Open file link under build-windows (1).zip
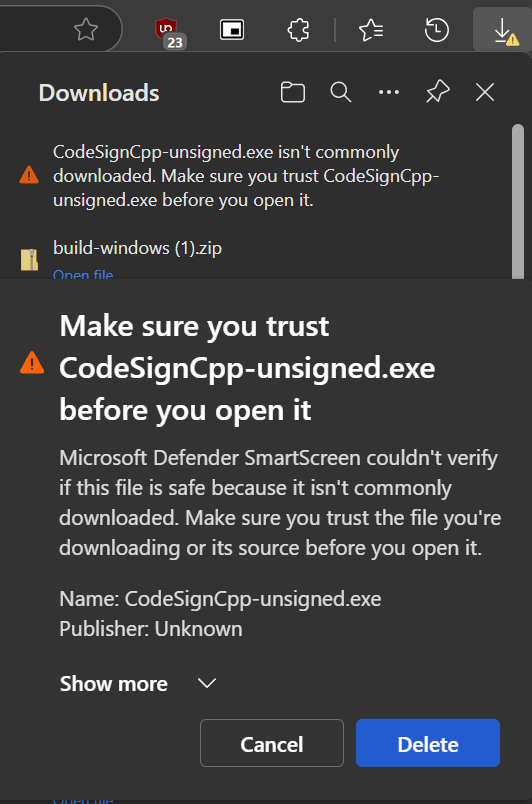This screenshot has width=532, height=804. (83, 274)
